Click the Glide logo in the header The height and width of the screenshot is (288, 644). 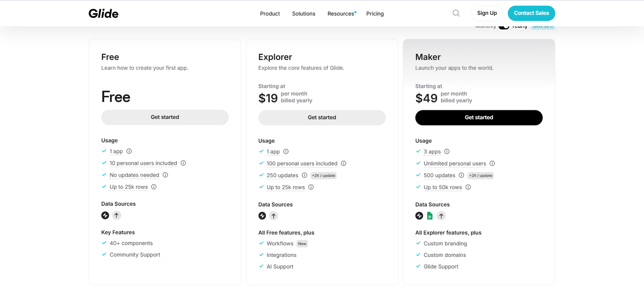(x=103, y=13)
